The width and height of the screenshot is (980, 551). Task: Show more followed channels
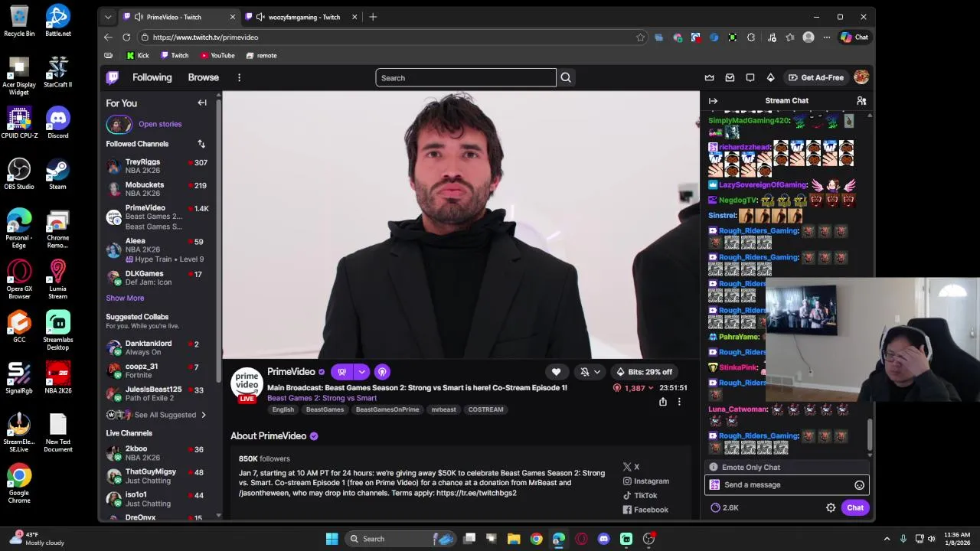pos(125,298)
